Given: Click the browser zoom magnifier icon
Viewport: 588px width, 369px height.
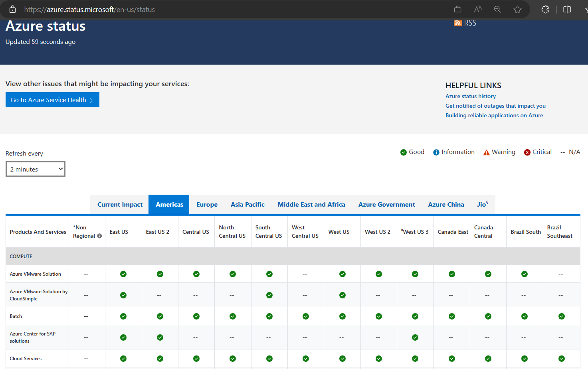Looking at the screenshot, I should (497, 10).
